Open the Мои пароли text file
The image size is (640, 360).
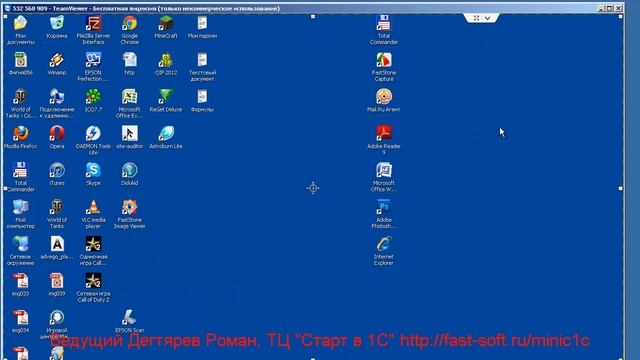(202, 23)
